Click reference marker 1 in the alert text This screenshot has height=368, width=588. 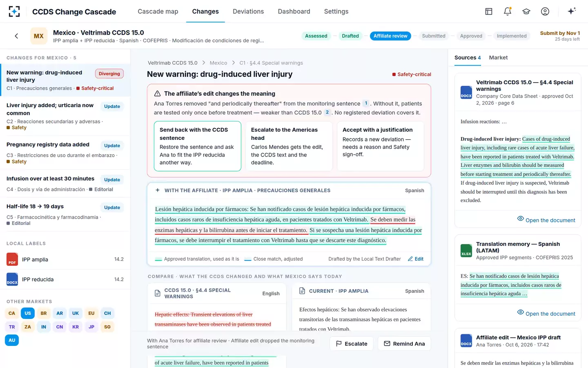pyautogui.click(x=366, y=103)
